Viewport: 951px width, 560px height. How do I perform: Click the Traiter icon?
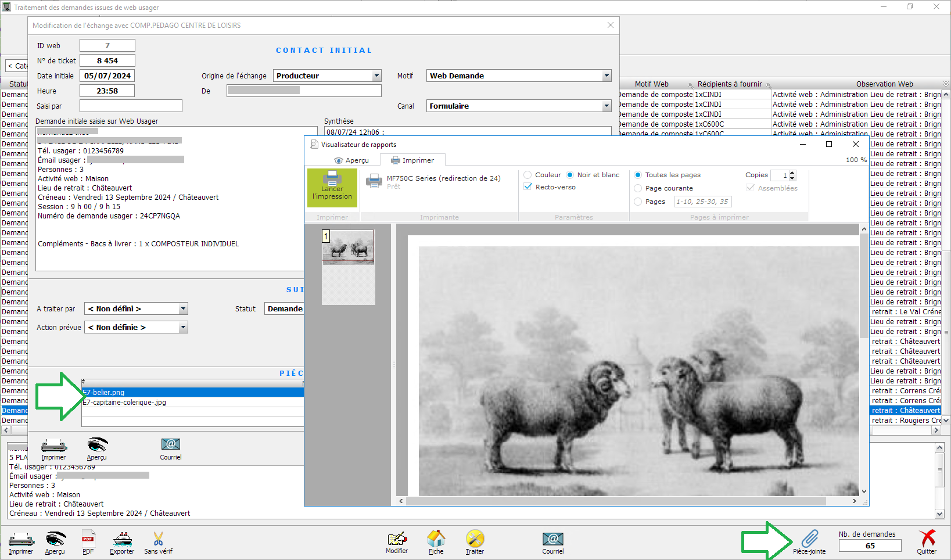pos(475,541)
